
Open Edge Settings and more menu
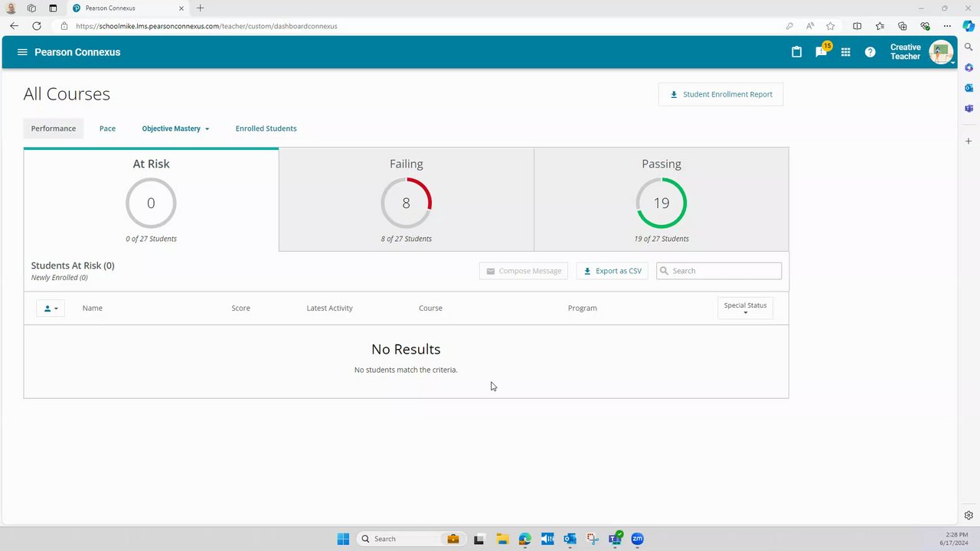point(947,26)
